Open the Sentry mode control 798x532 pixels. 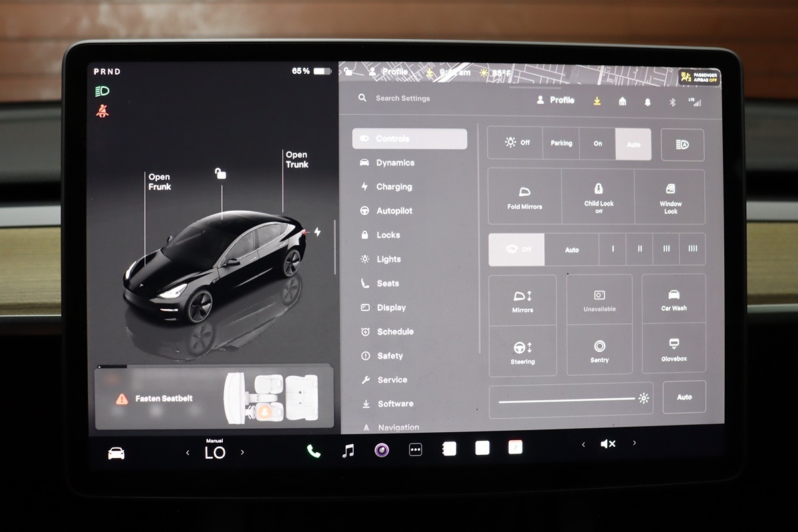point(599,350)
